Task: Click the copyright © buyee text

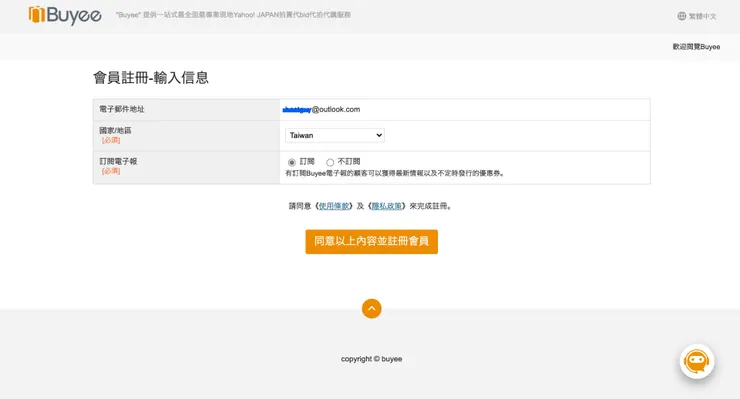Action: 371,359
